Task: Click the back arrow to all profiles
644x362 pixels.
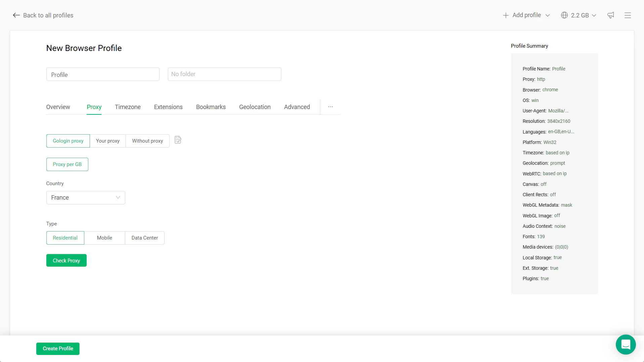Action: (x=16, y=15)
